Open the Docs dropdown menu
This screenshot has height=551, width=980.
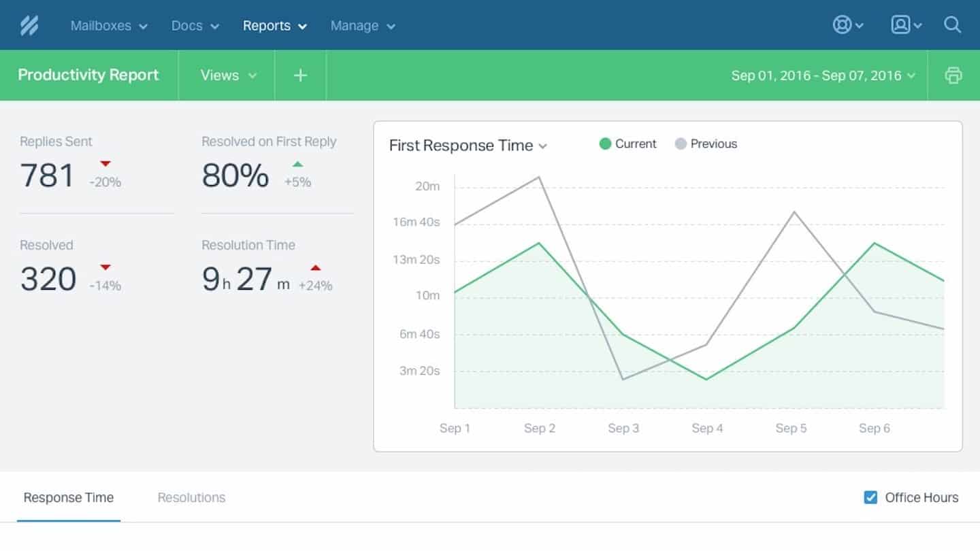[195, 26]
